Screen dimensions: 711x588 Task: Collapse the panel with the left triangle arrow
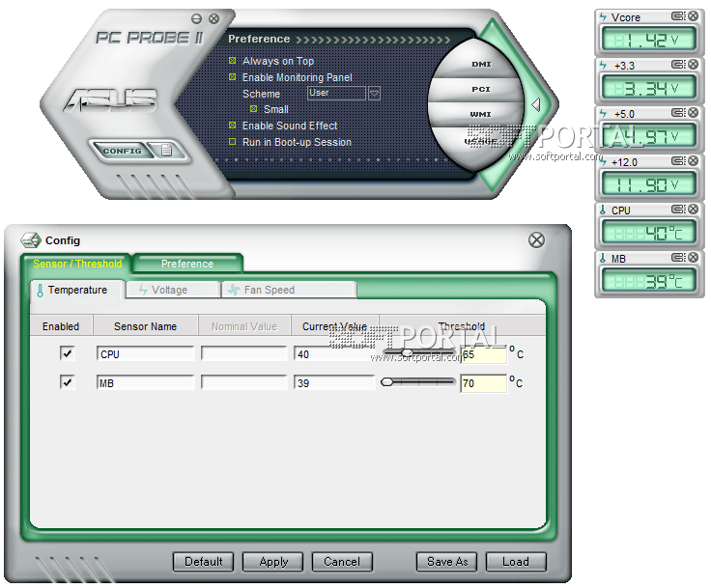point(536,104)
